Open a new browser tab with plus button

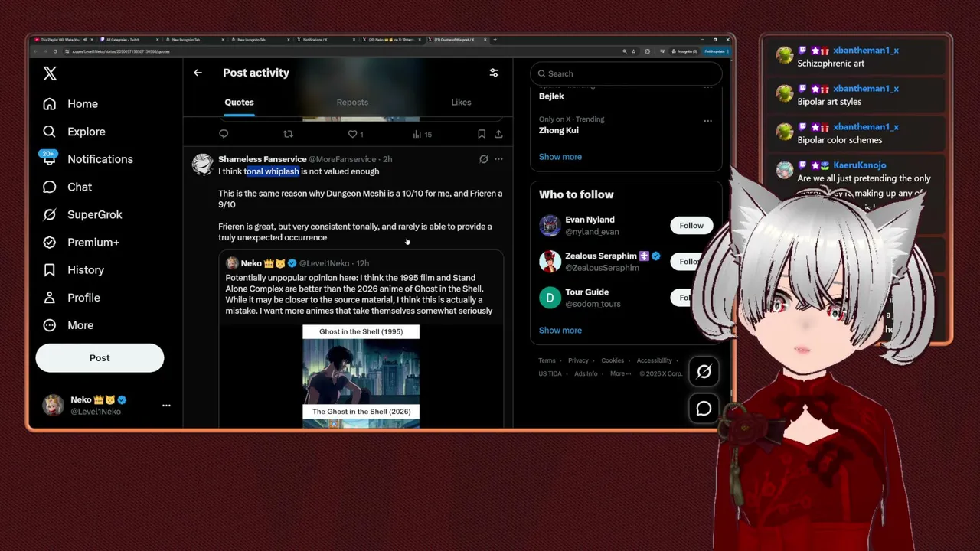pos(495,40)
